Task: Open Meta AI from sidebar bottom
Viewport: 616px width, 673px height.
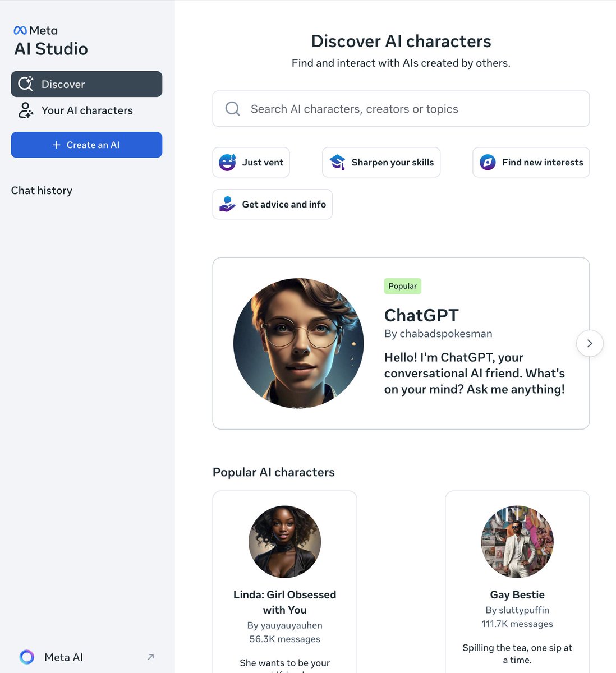Action: pos(86,657)
